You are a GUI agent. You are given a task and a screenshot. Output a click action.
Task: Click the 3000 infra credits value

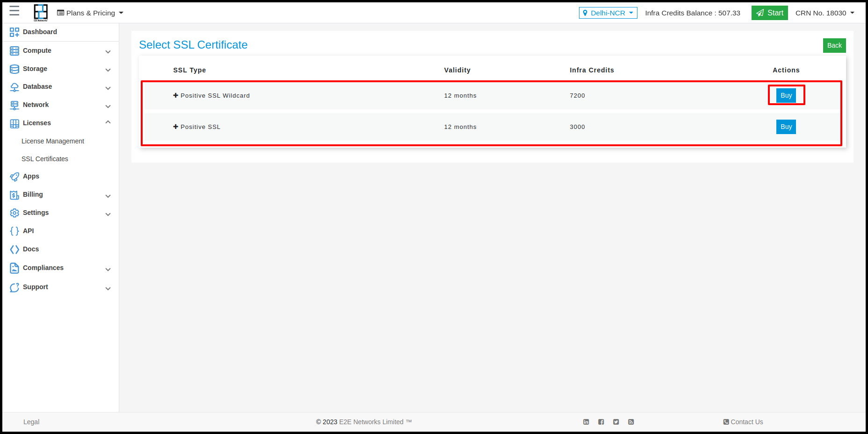tap(577, 127)
